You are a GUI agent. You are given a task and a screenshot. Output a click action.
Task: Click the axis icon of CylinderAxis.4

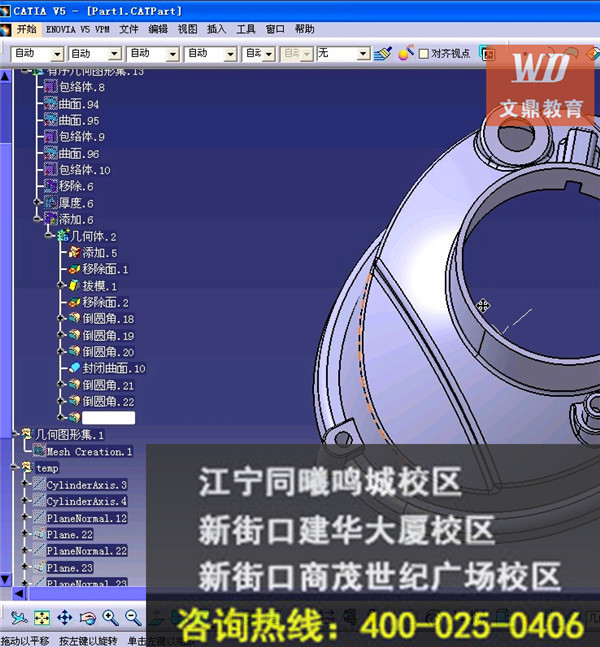tap(39, 501)
